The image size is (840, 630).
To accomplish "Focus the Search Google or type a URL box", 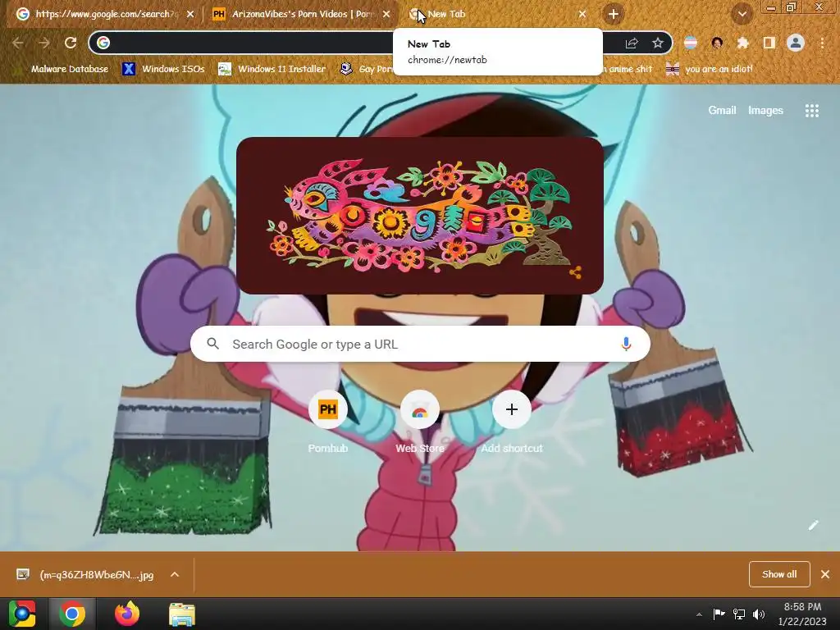I will [420, 344].
